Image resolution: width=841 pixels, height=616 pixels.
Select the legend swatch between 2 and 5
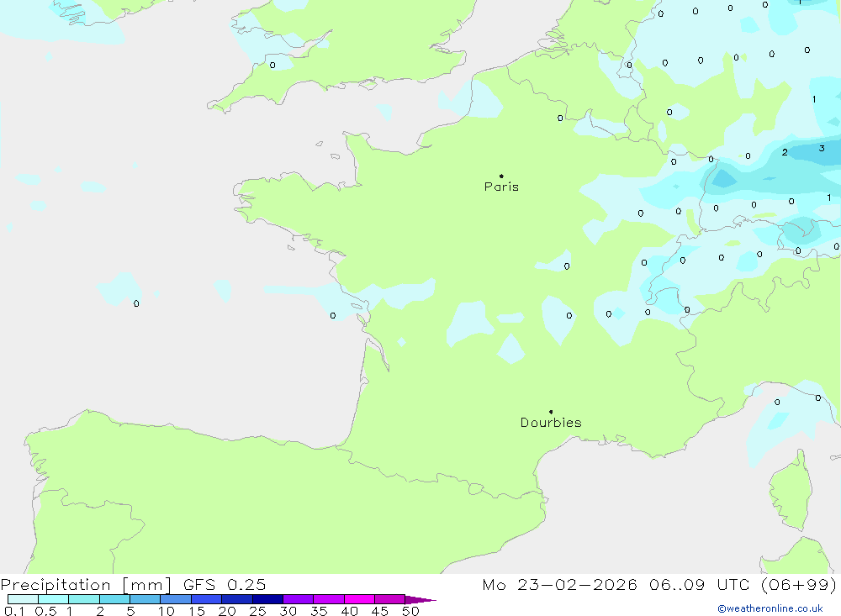click(114, 599)
